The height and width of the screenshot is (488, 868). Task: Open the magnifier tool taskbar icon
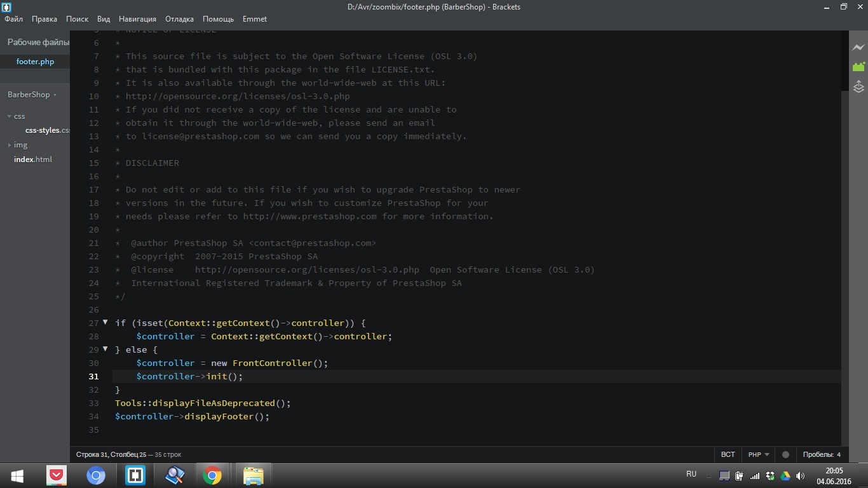[x=175, y=475]
